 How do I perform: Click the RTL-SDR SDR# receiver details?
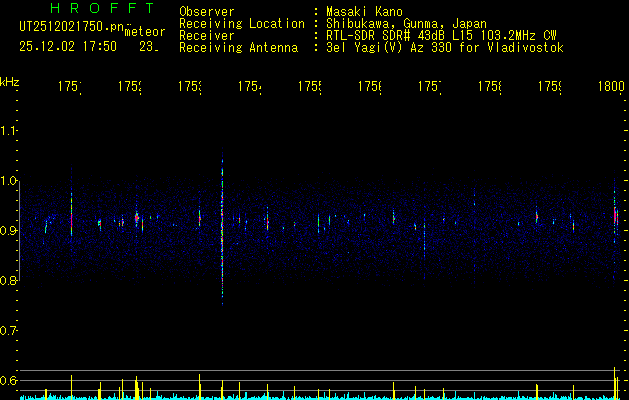(x=441, y=36)
